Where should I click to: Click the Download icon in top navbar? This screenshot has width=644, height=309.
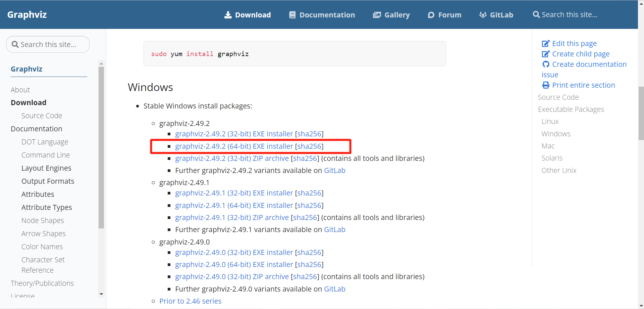[x=228, y=15]
